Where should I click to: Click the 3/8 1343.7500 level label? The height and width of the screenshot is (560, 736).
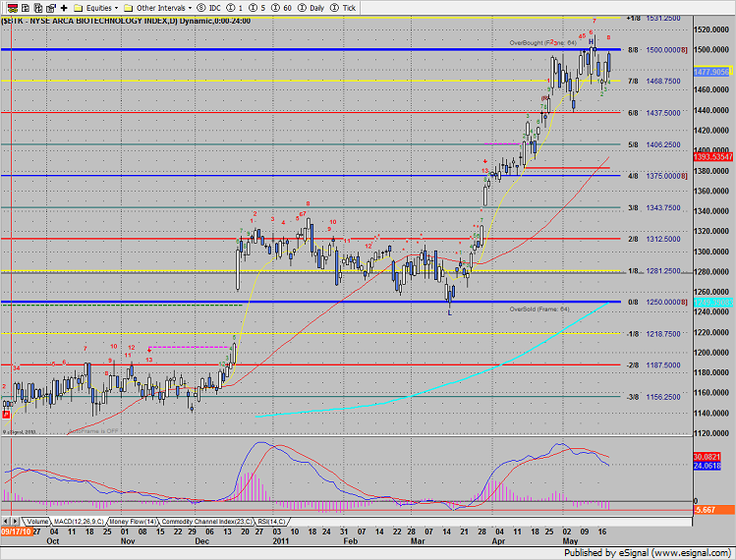(x=653, y=208)
